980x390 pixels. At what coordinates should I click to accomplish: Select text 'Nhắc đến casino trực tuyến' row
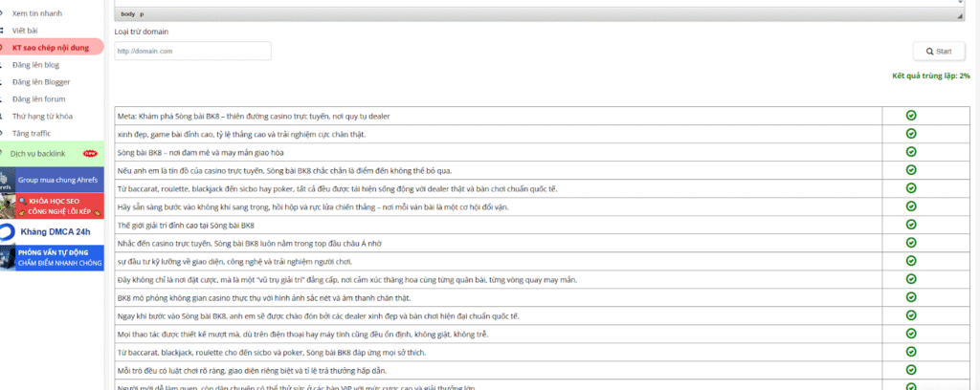[249, 244]
